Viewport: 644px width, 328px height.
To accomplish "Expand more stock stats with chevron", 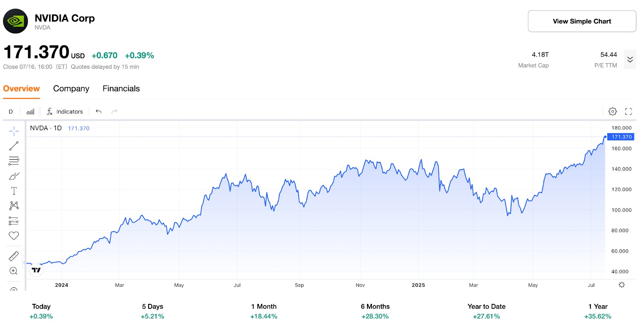I will tap(630, 59).
